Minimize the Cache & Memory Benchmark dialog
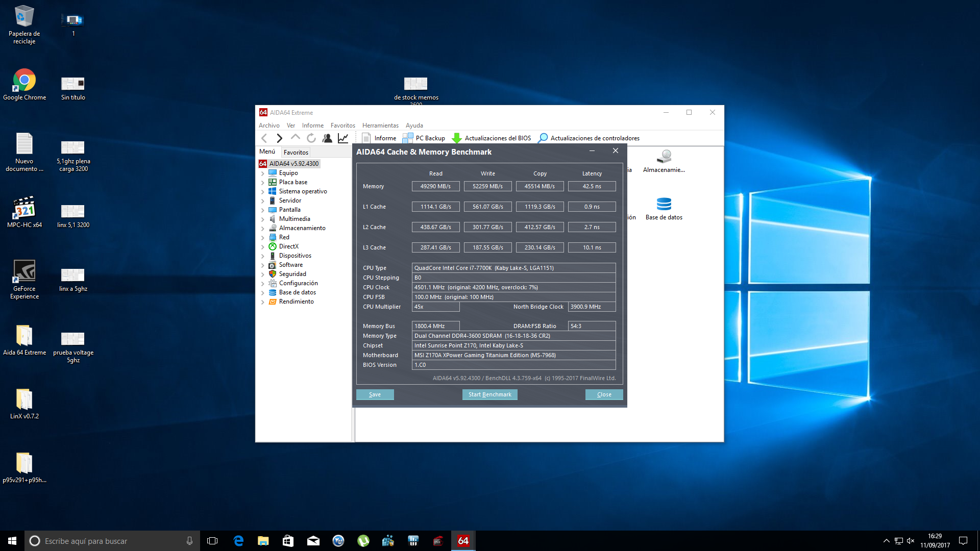Viewport: 980px width, 551px height. coord(592,151)
